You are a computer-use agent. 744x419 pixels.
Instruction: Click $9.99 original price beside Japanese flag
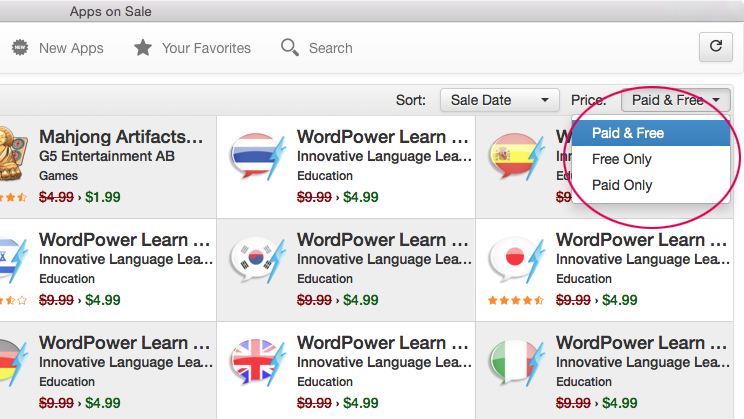click(x=573, y=300)
